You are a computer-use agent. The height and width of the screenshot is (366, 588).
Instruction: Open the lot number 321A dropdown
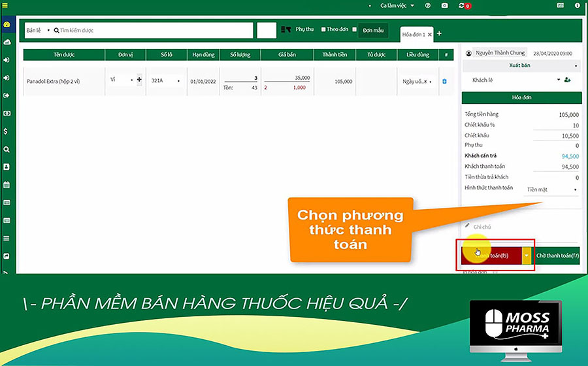click(166, 80)
